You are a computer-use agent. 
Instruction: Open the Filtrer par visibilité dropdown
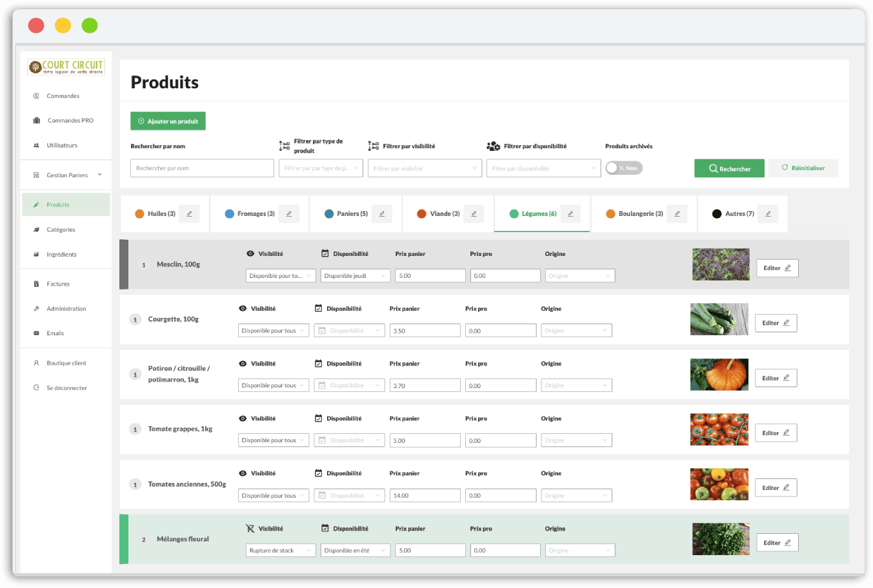pos(425,168)
